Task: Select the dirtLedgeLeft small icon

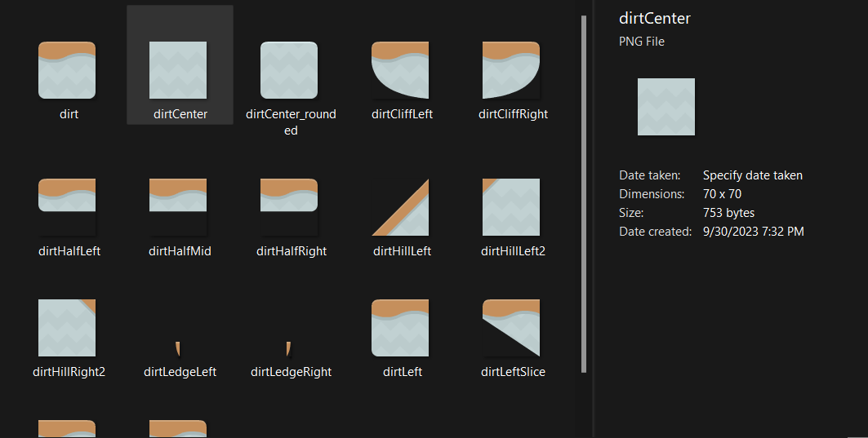Action: (178, 349)
